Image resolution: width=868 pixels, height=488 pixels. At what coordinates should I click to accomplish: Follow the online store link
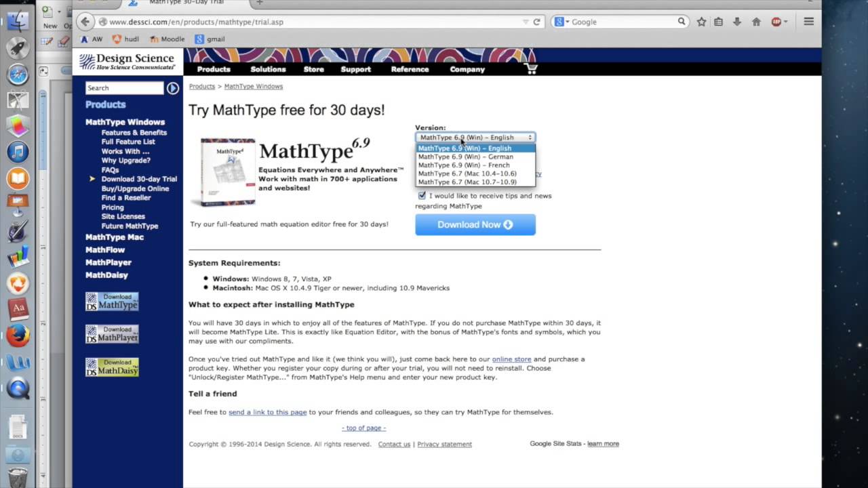pyautogui.click(x=511, y=359)
